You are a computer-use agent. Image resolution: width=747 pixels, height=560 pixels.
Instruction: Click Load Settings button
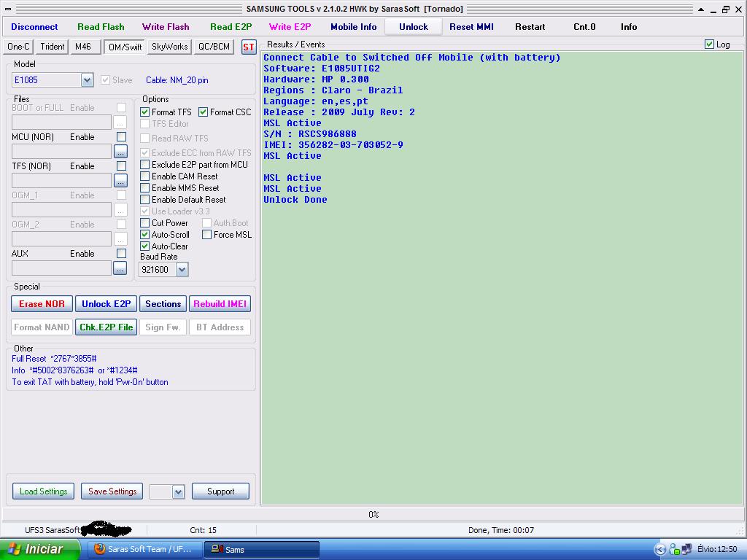pyautogui.click(x=43, y=491)
